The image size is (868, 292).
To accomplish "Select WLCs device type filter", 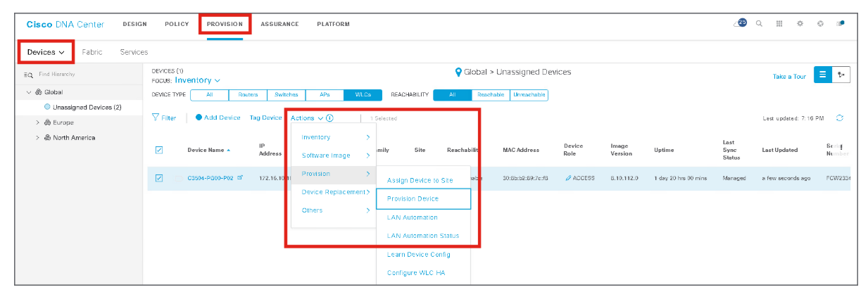I will click(363, 95).
